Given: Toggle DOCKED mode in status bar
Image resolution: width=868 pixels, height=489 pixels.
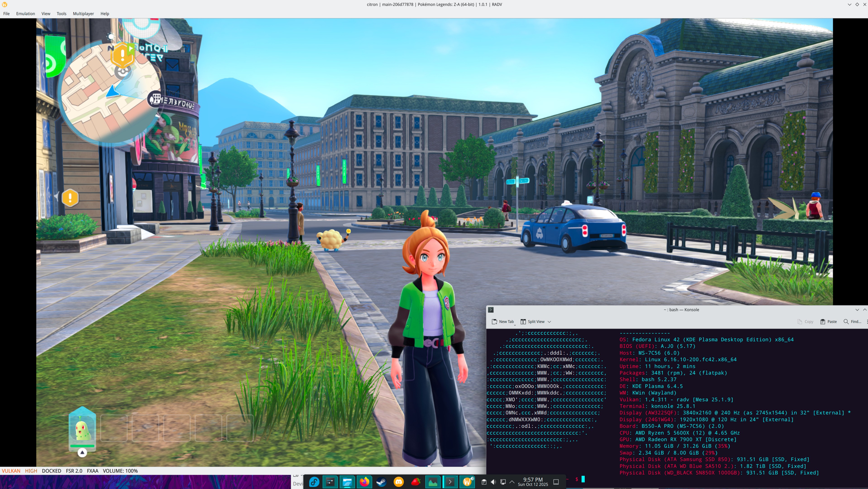Looking at the screenshot, I should tap(52, 471).
